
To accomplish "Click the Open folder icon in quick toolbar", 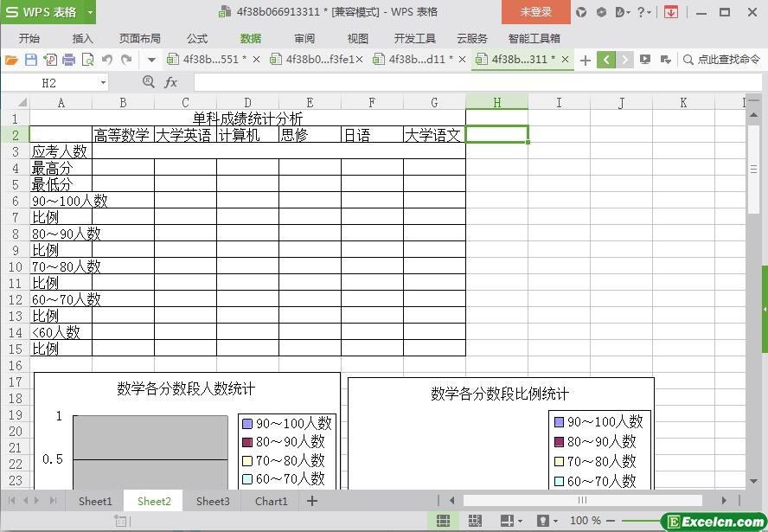I will pos(11,60).
